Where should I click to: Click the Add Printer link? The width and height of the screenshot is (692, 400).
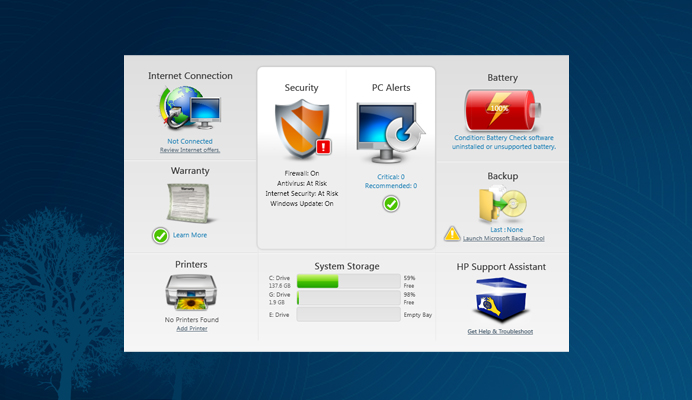(191, 328)
